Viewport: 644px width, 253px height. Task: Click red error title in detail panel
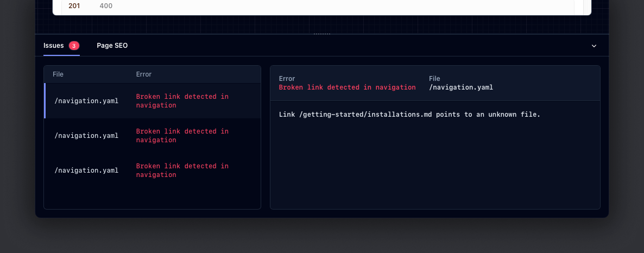347,87
